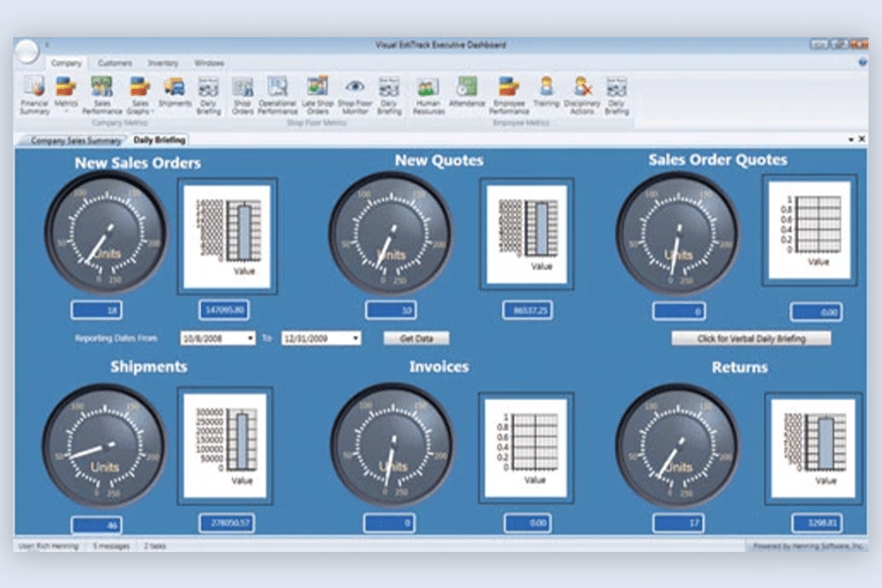
Task: Select the Disciplinary Actions icon
Action: [581, 95]
